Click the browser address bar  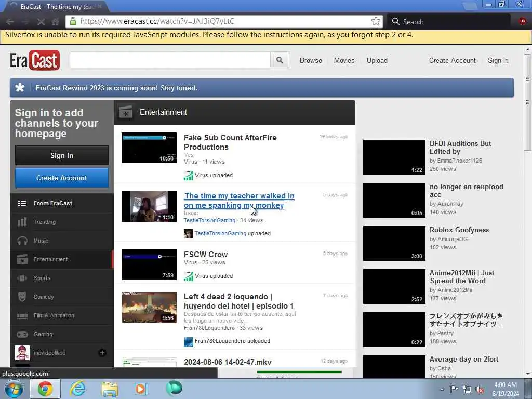(224, 21)
